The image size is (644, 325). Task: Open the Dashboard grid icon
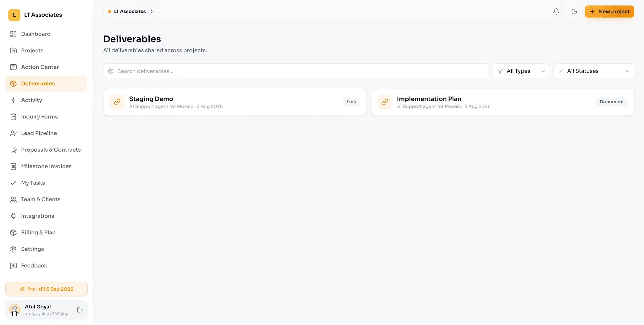[13, 34]
